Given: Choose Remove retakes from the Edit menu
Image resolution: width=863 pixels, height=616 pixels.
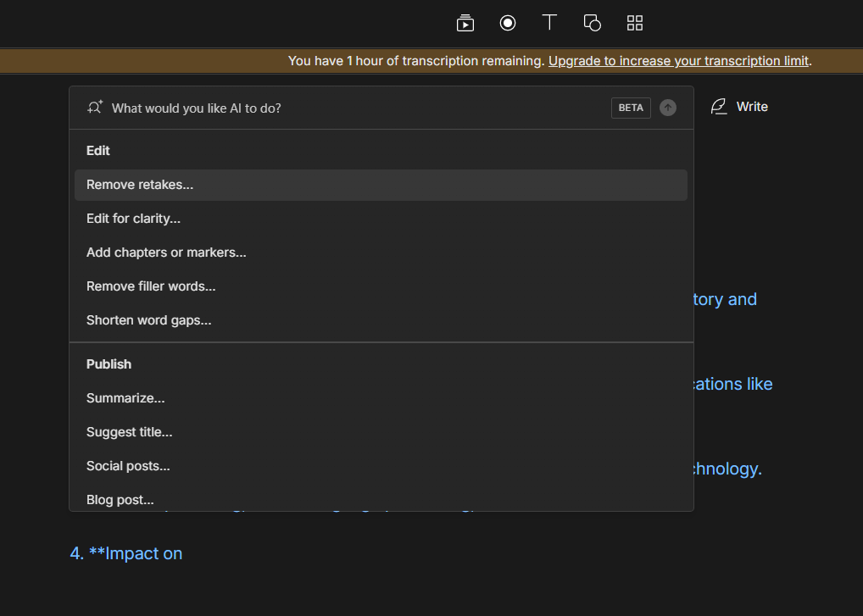Looking at the screenshot, I should click(x=140, y=185).
